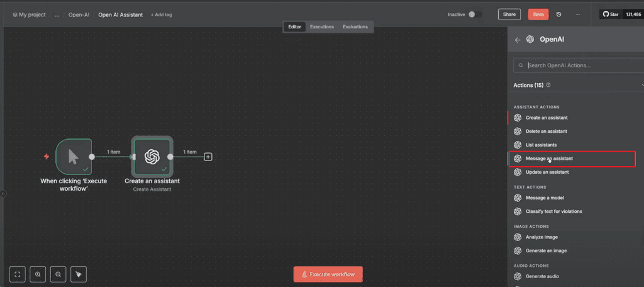Click the icon beside Delete an assistant
The image size is (644, 287).
[518, 131]
